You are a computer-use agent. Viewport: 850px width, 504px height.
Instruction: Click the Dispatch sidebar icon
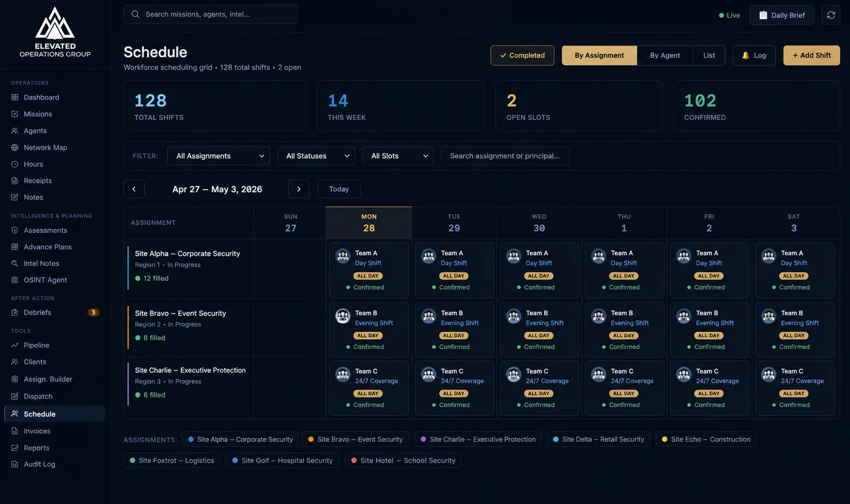click(x=15, y=397)
